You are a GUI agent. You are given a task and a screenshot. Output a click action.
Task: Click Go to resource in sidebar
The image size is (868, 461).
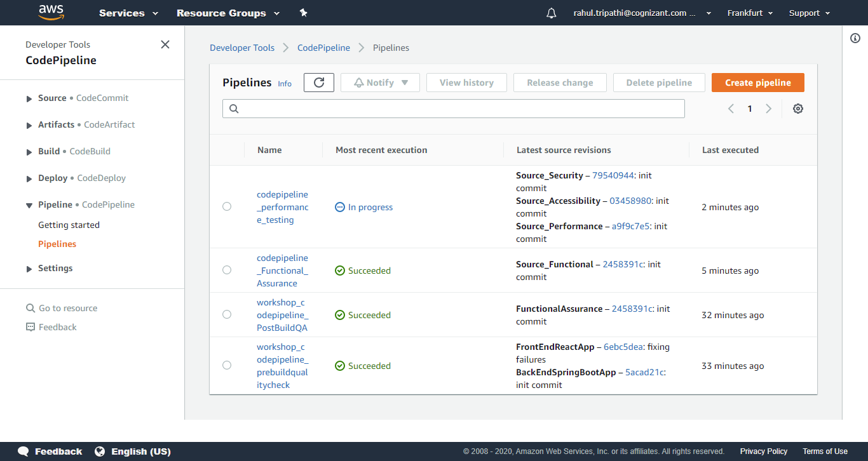coord(68,308)
